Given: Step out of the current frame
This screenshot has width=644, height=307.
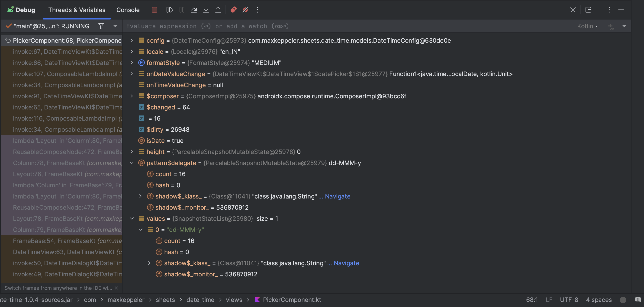Looking at the screenshot, I should click(218, 10).
